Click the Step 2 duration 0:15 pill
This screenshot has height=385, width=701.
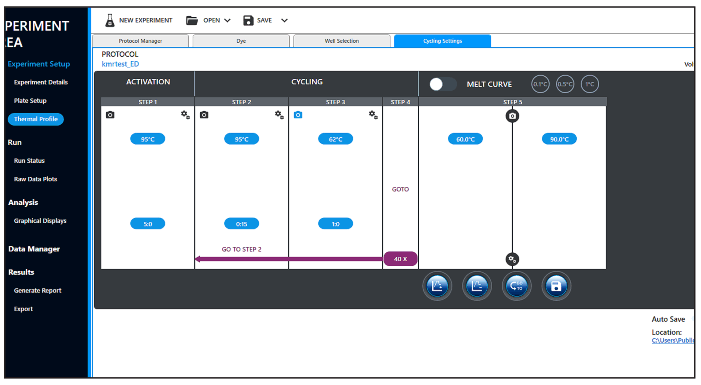coord(241,224)
